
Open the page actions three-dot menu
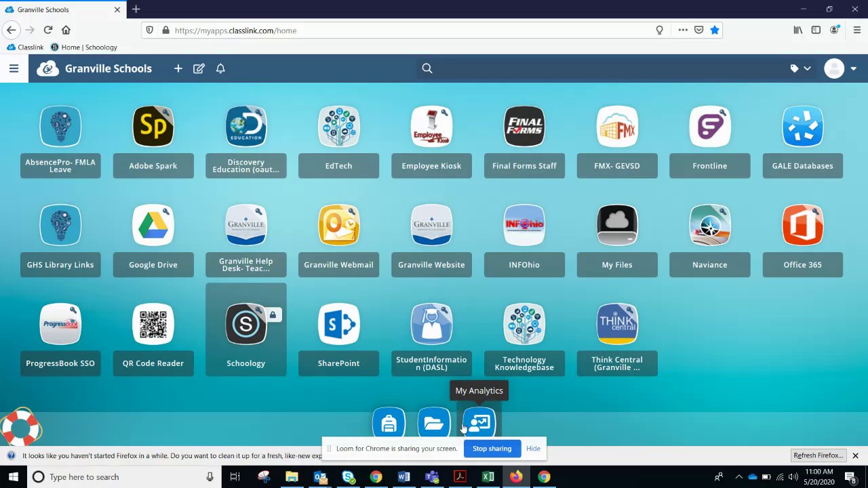click(683, 30)
